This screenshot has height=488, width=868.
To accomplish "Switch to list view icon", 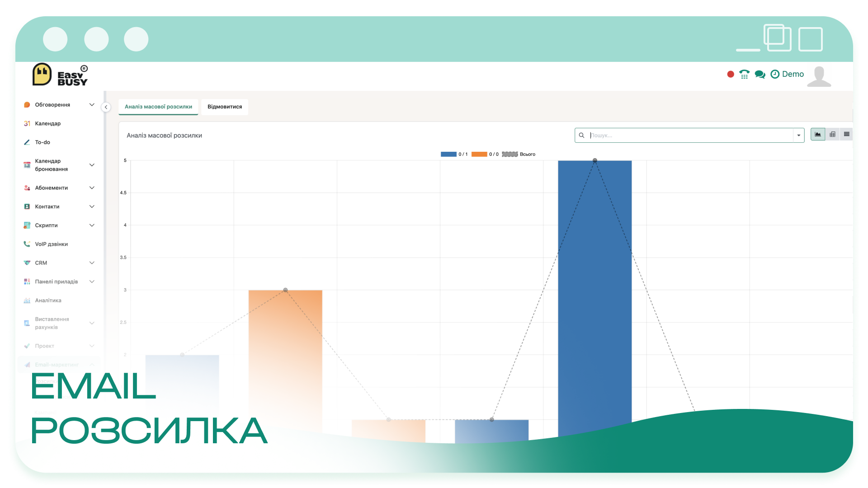I will coord(846,134).
